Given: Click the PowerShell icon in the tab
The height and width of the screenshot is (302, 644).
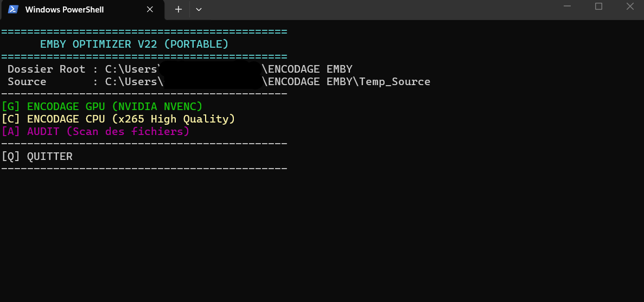Looking at the screenshot, I should 14,9.
